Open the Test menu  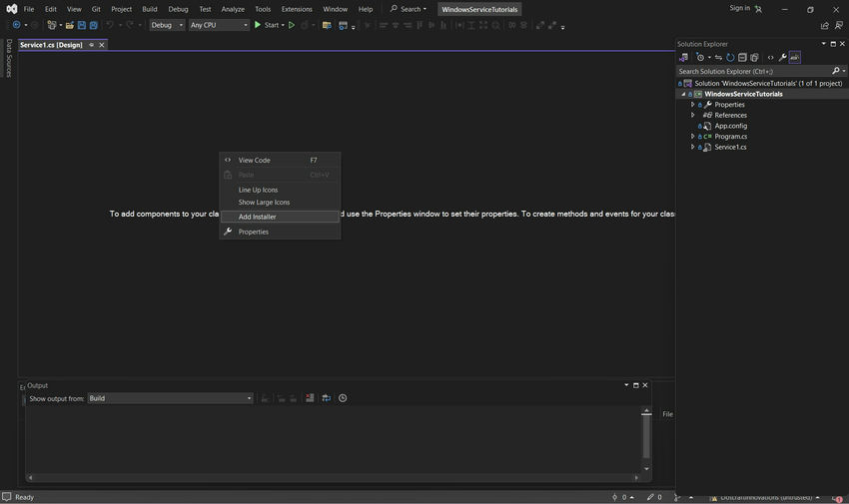tap(205, 9)
